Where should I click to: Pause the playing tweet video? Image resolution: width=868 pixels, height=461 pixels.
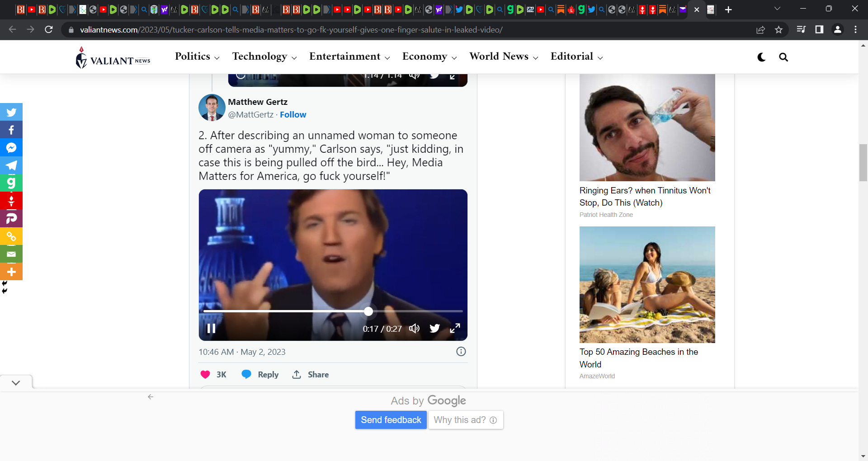click(x=211, y=329)
